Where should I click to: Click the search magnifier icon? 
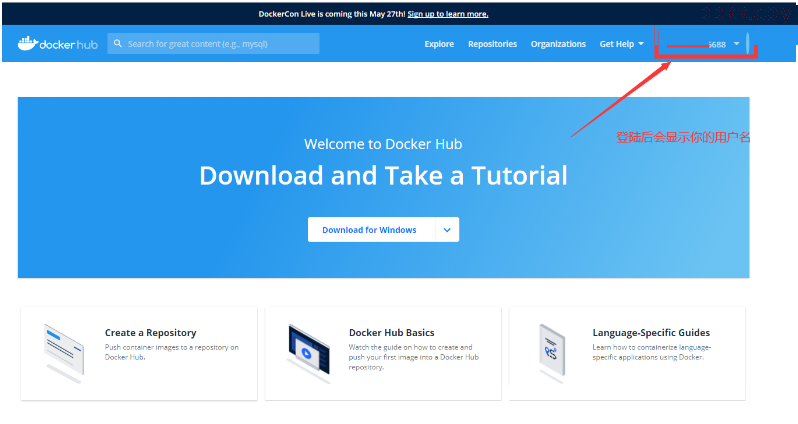[118, 43]
